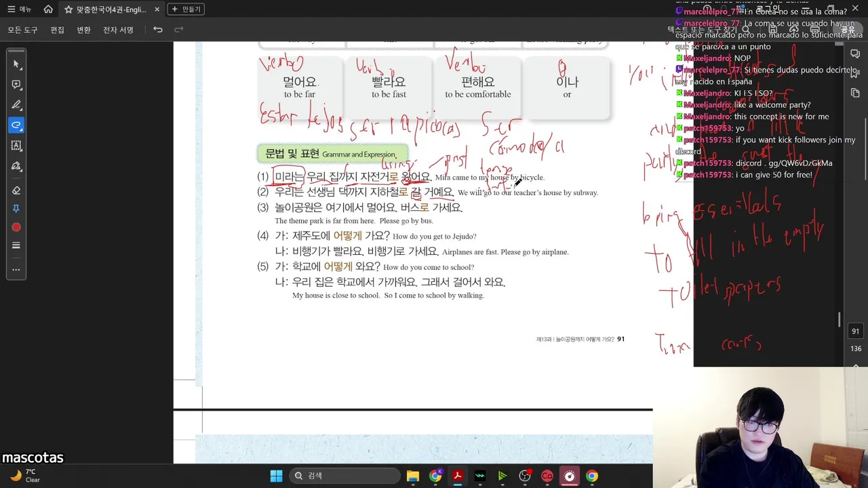Open the weather widget showing 7°C
The height and width of the screenshot is (488, 868).
coord(24,476)
